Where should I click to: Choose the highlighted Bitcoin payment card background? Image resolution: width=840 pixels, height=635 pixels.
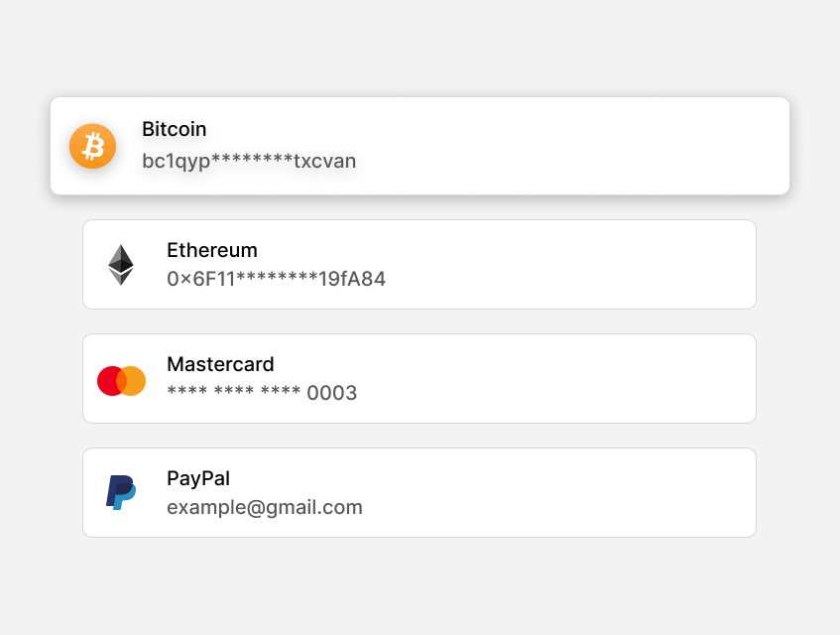click(x=420, y=146)
